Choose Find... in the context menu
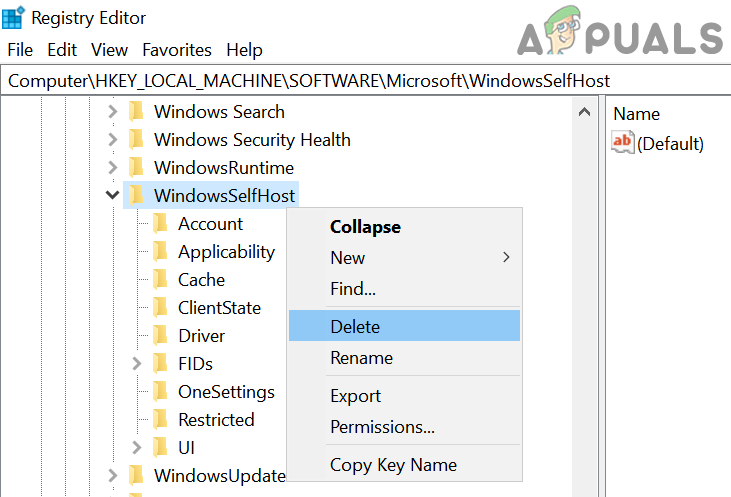731x497 pixels. tap(404, 289)
